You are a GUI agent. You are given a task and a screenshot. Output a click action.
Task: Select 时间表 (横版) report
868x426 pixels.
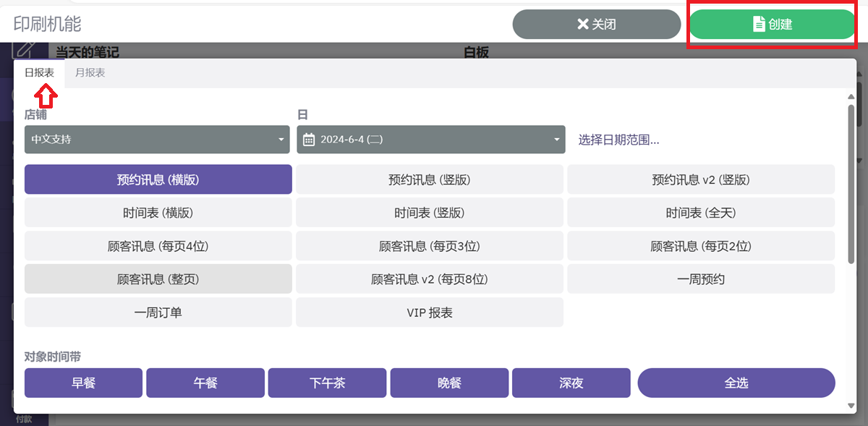158,213
